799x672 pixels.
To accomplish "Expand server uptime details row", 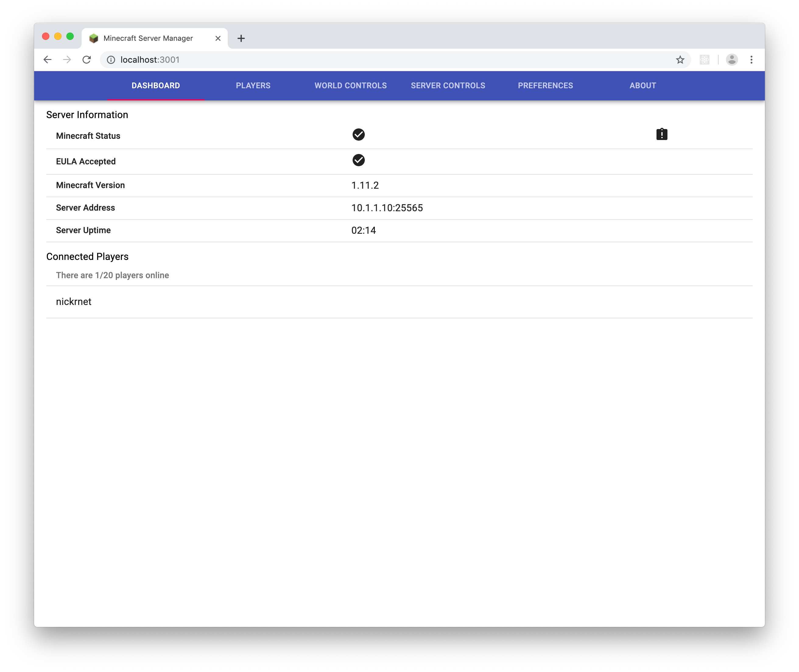I will pyautogui.click(x=399, y=231).
